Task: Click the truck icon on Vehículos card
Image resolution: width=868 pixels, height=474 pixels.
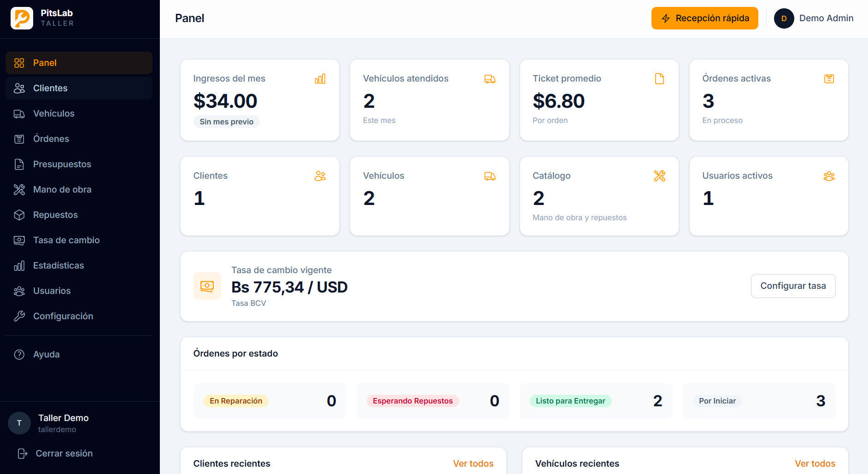Action: pos(490,176)
